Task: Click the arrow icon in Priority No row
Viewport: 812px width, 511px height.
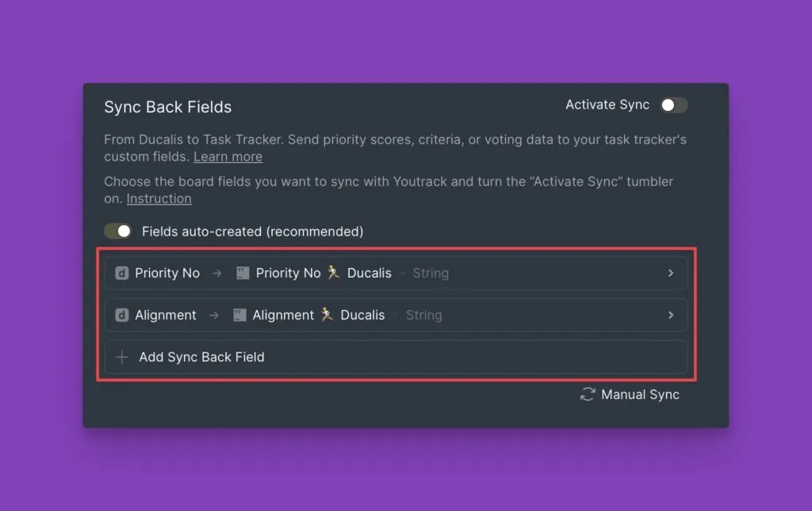Action: [217, 273]
